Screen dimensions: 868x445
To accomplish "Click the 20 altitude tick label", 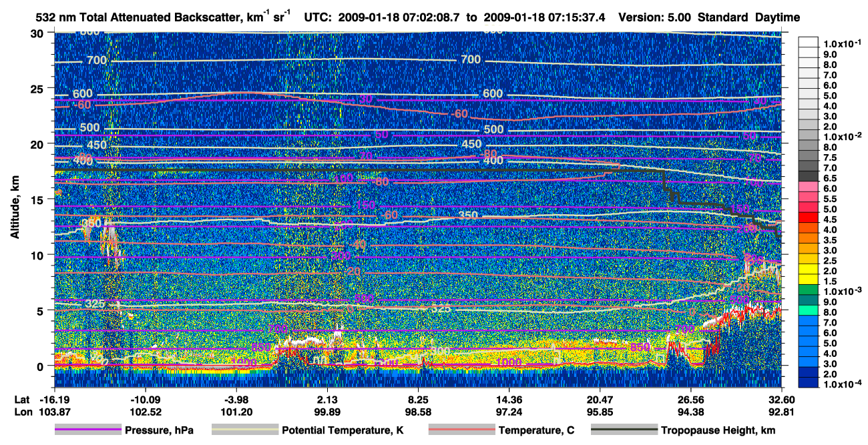I will 39,143.
